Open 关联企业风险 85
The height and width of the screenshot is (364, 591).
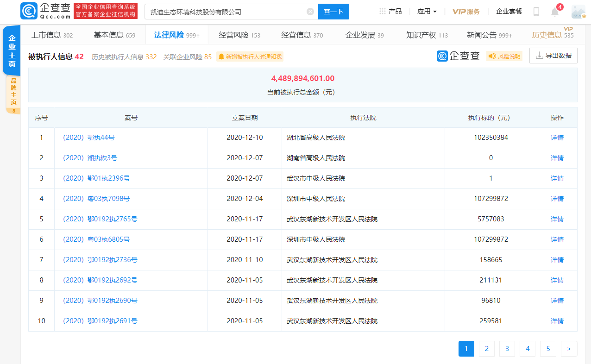click(x=188, y=56)
